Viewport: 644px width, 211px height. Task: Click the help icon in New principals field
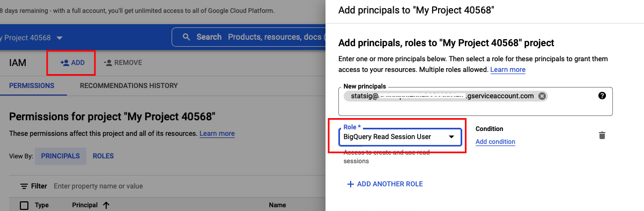tap(602, 96)
